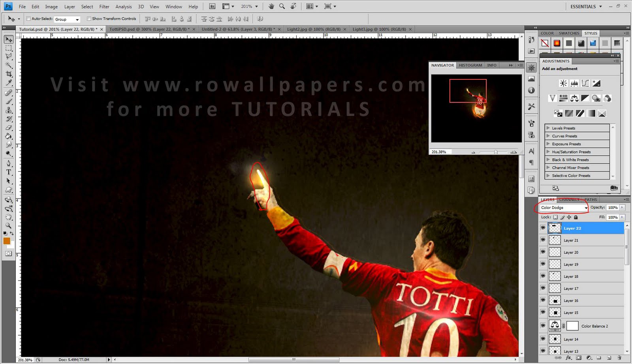Viewport: 632px width, 364px height.
Task: Select the Path Selection tool
Action: (x=9, y=181)
